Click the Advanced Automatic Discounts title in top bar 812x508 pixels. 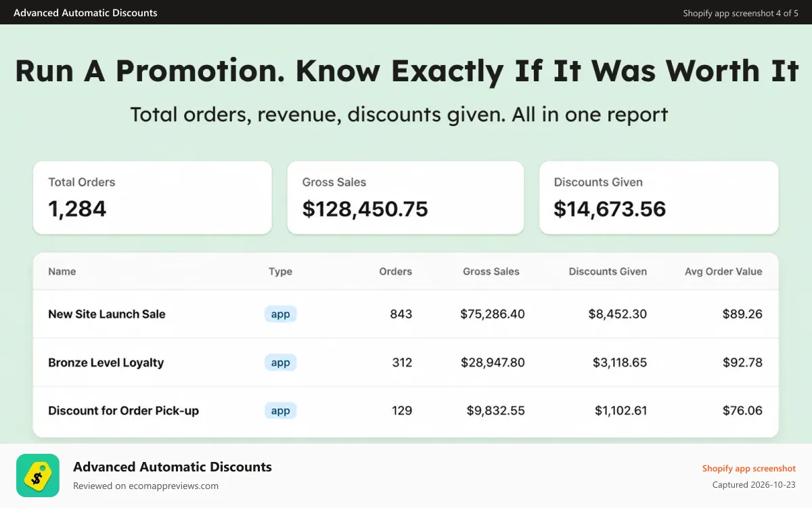[85, 13]
